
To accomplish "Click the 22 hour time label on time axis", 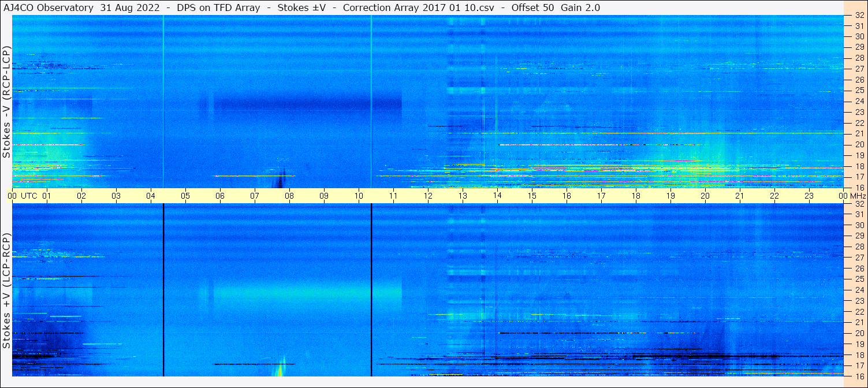I will click(774, 196).
